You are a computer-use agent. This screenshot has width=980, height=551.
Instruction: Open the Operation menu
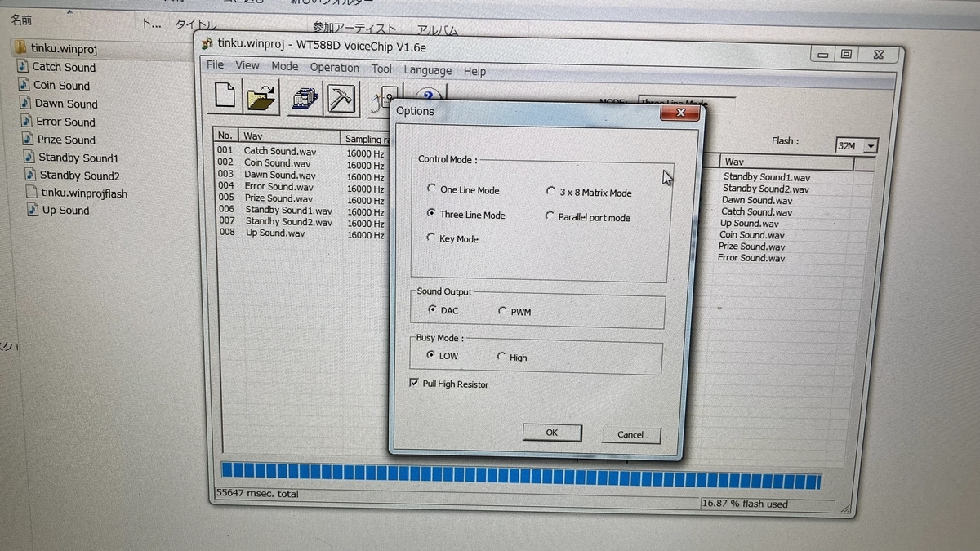pyautogui.click(x=335, y=68)
